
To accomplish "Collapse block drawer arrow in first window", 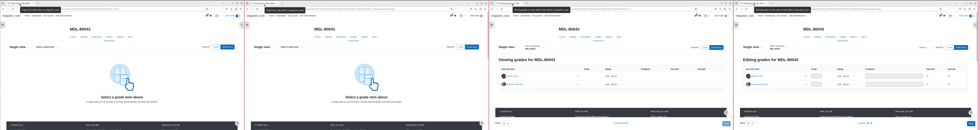I will (242, 25).
